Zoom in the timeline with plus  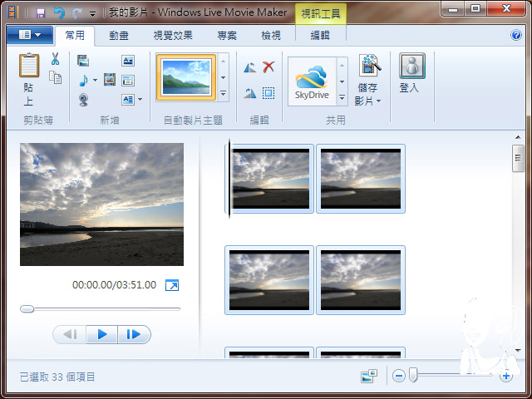(x=506, y=376)
